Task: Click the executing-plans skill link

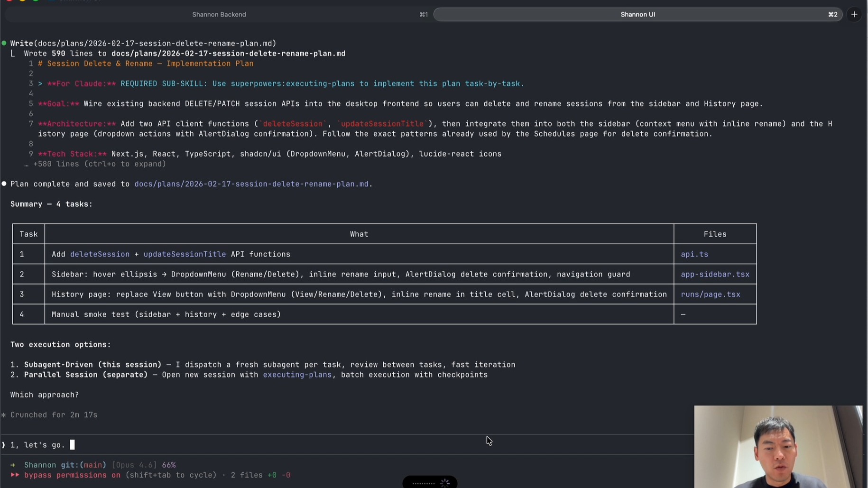Action: (297, 375)
